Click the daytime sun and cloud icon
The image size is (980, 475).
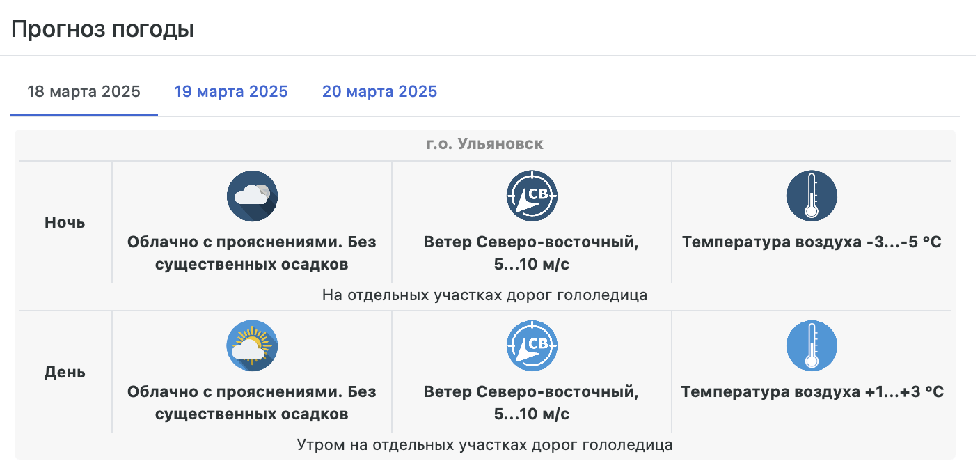252,346
